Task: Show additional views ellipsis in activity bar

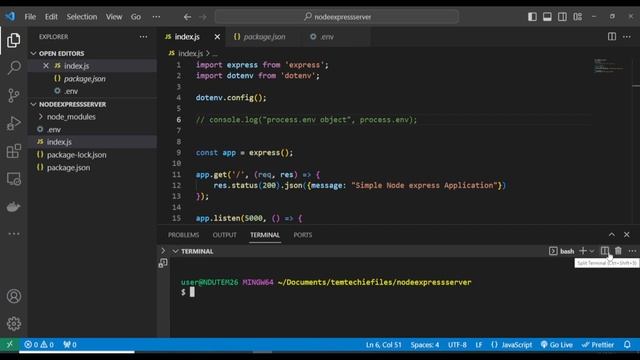Action: pos(13,234)
